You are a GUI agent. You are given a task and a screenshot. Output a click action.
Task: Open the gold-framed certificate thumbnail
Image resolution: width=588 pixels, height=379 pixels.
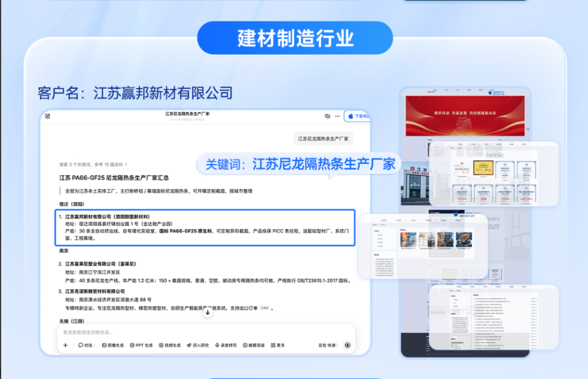(x=483, y=168)
